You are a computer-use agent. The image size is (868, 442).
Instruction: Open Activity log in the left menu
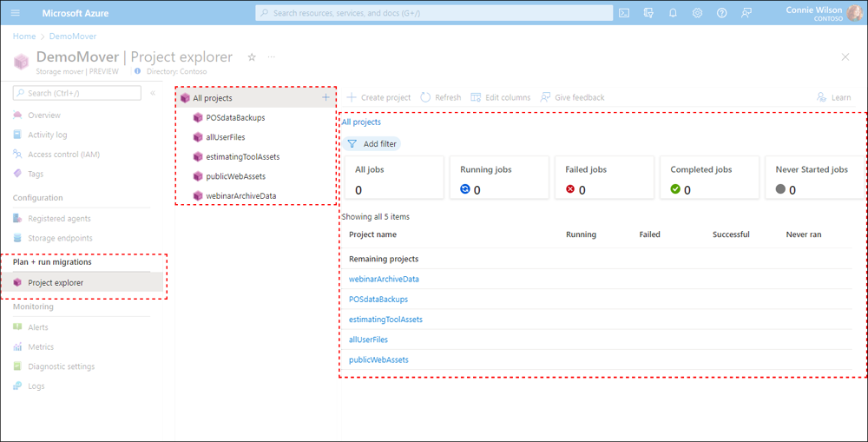(48, 135)
